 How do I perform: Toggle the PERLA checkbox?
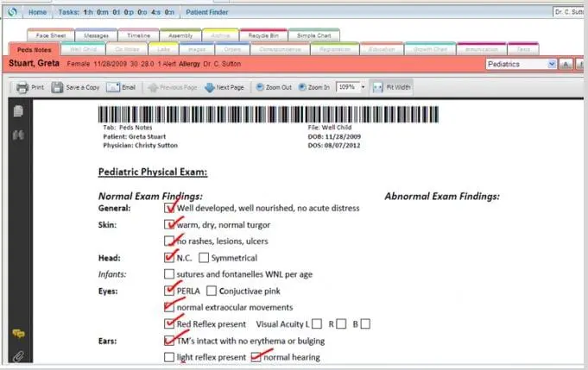coord(169,291)
